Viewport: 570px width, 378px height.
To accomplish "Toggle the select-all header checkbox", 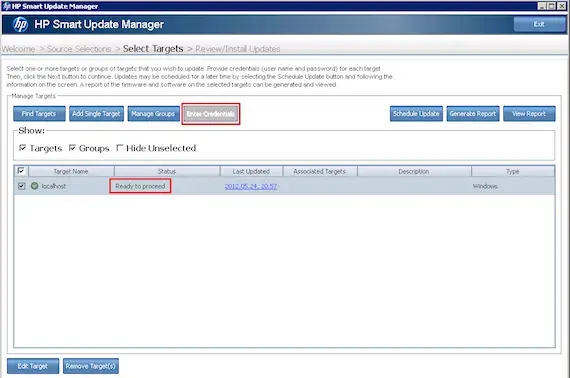I will point(21,171).
